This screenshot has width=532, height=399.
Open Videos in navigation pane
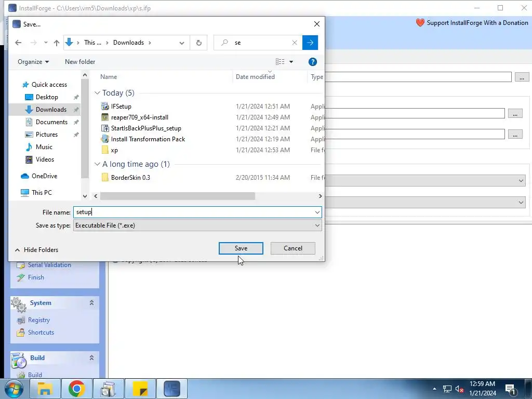pos(45,159)
